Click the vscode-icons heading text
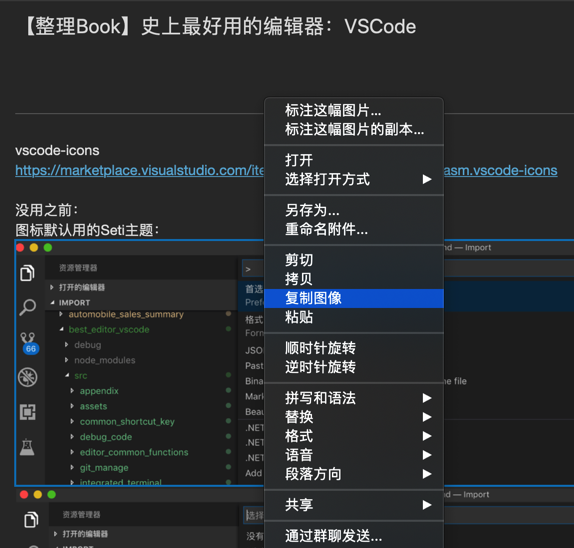The image size is (574, 548). click(57, 150)
